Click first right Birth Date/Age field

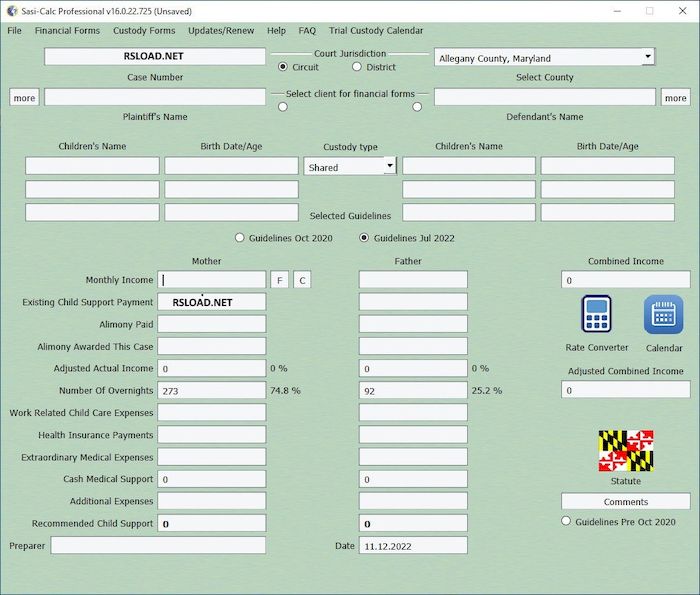[608, 166]
